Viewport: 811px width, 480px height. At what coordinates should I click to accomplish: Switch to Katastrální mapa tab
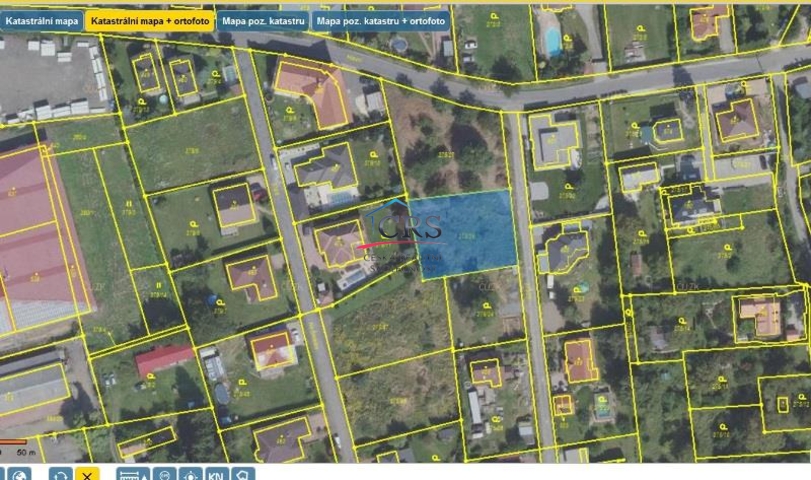click(41, 20)
